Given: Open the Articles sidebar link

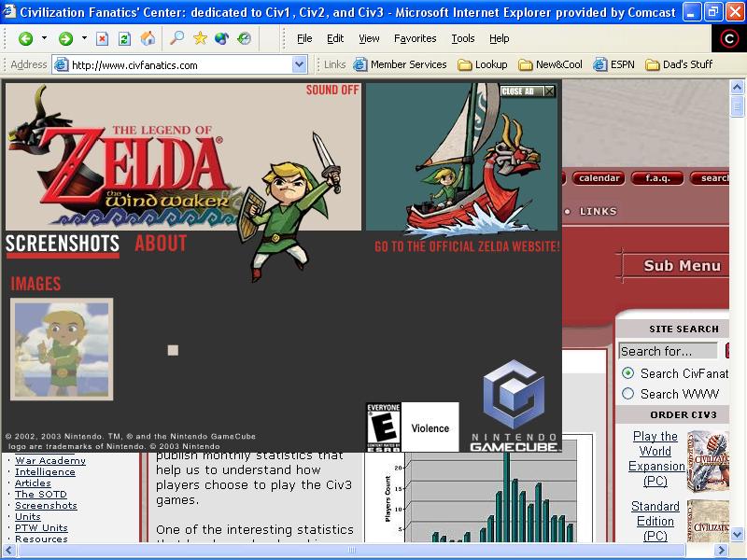Looking at the screenshot, I should [33, 483].
